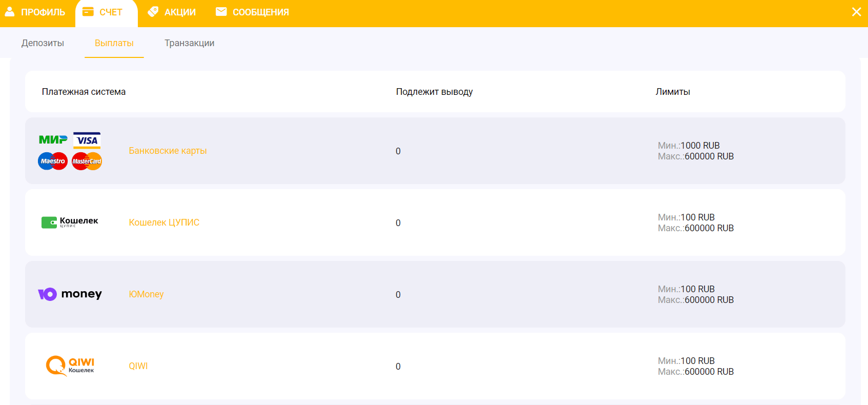This screenshot has width=868, height=405.
Task: Open the Акции tab
Action: pyautogui.click(x=172, y=12)
